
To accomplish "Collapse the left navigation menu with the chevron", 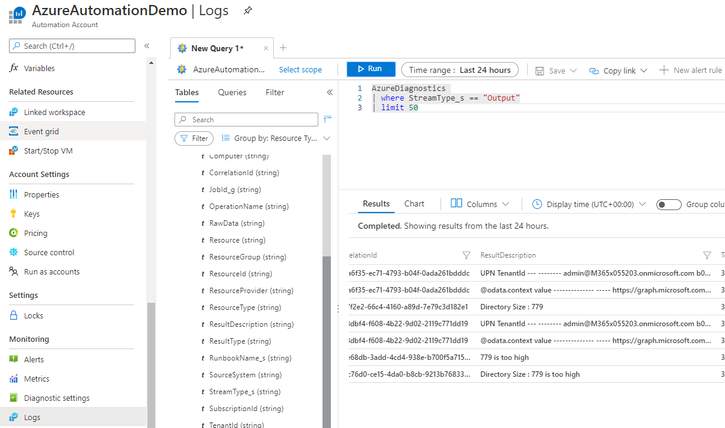I will (x=147, y=46).
